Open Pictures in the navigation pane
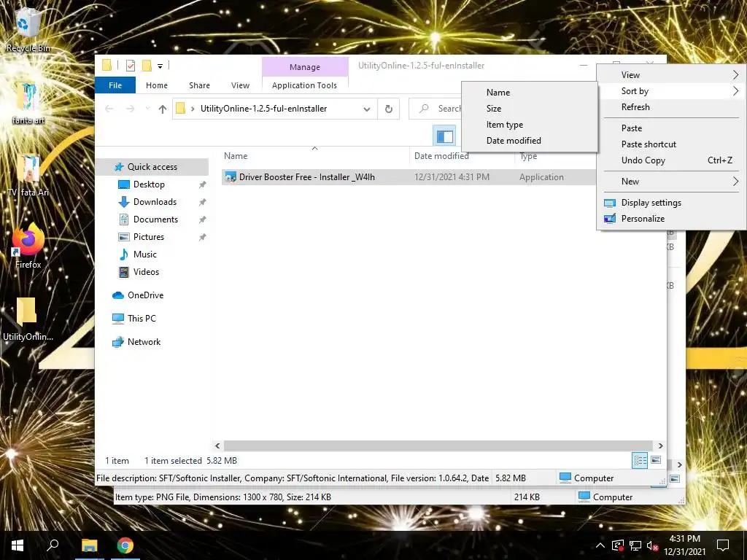The width and height of the screenshot is (747, 560). (149, 237)
